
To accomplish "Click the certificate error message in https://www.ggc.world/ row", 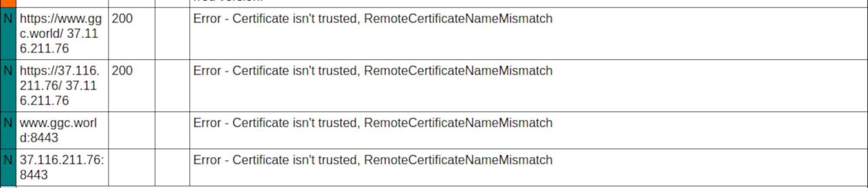I will click(x=373, y=19).
